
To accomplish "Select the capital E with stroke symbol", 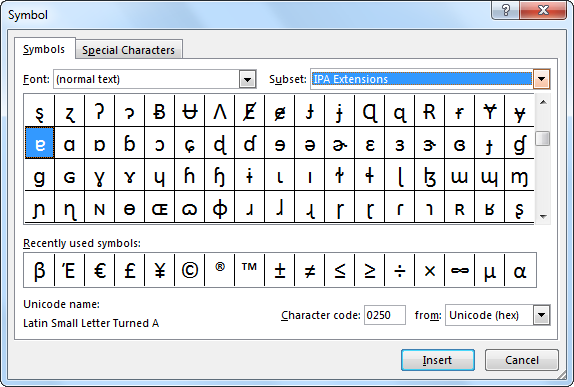I will coord(250,111).
